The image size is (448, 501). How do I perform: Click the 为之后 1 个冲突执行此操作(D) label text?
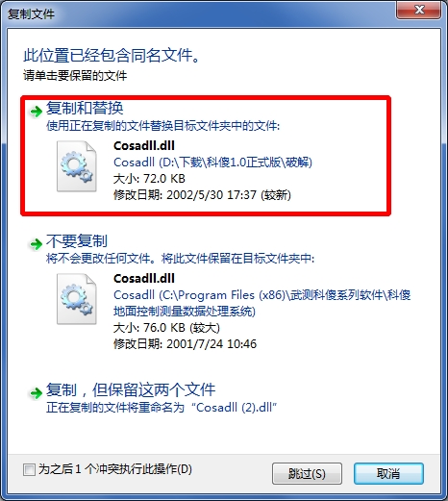click(x=115, y=469)
